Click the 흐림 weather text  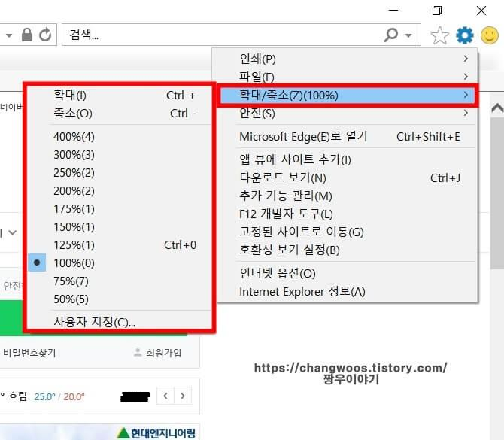click(x=18, y=396)
